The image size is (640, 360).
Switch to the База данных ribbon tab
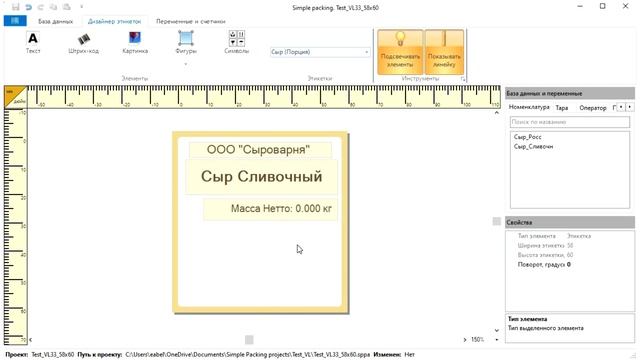(x=56, y=21)
